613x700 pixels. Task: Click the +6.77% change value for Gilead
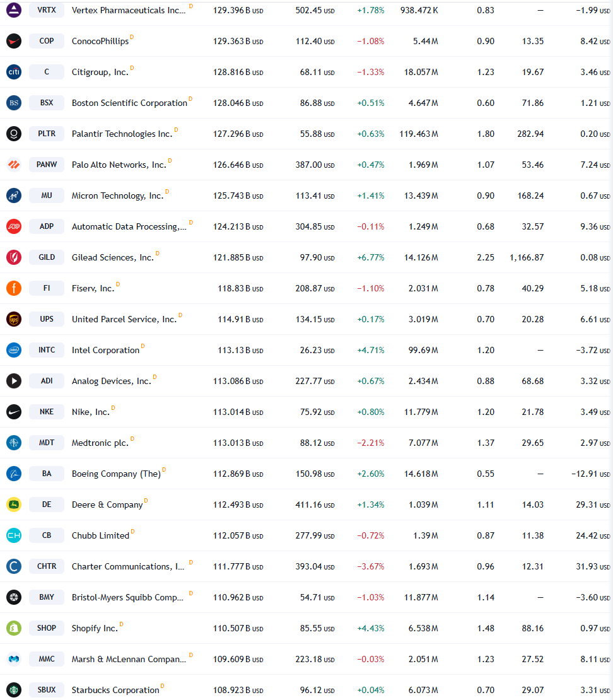coord(371,257)
